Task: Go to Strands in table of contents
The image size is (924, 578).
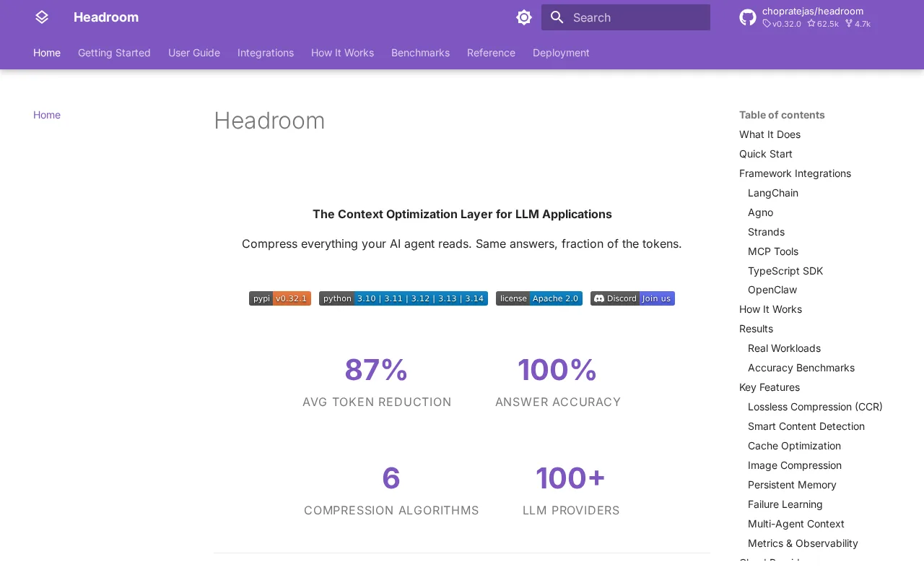Action: (x=766, y=232)
